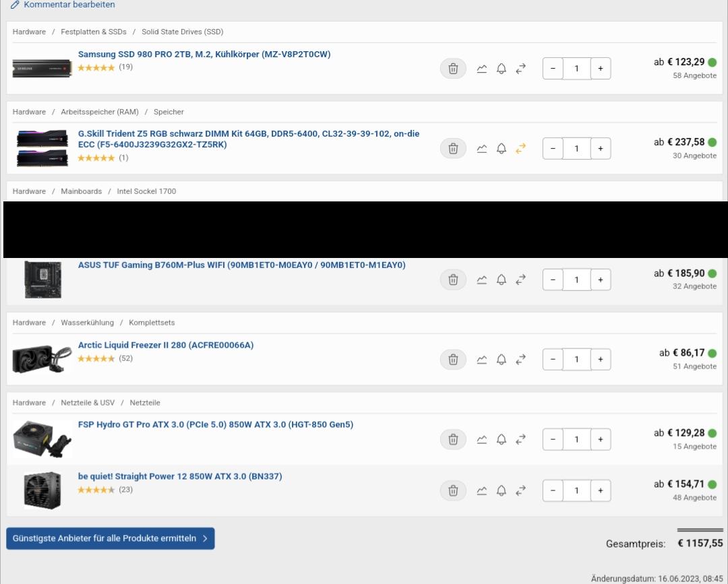Remove be quiet! Straight Power 12 with trash icon

tap(453, 491)
